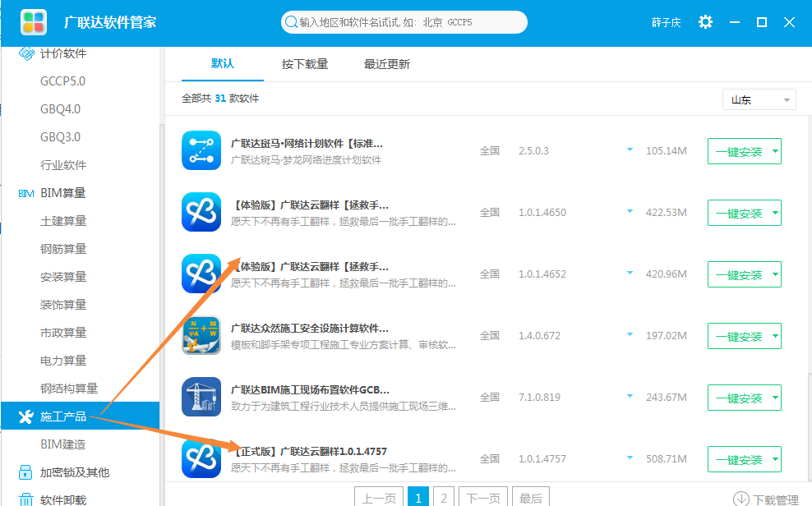Select 行业软件 in the sidebar
The height and width of the screenshot is (506, 812).
point(63,165)
